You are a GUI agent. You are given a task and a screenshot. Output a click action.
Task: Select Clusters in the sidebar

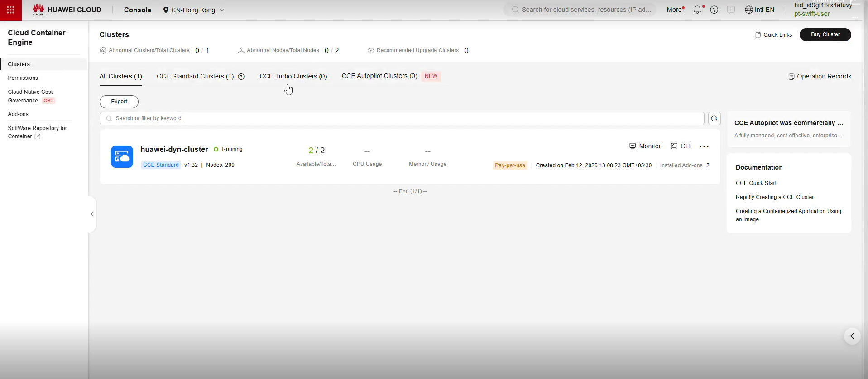(44, 64)
